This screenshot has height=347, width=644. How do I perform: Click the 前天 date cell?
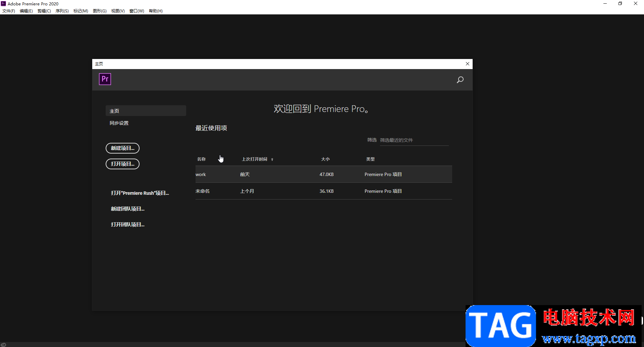(x=245, y=174)
